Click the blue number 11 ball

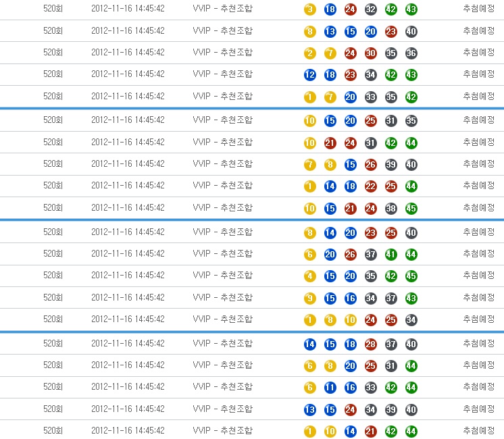330,387
